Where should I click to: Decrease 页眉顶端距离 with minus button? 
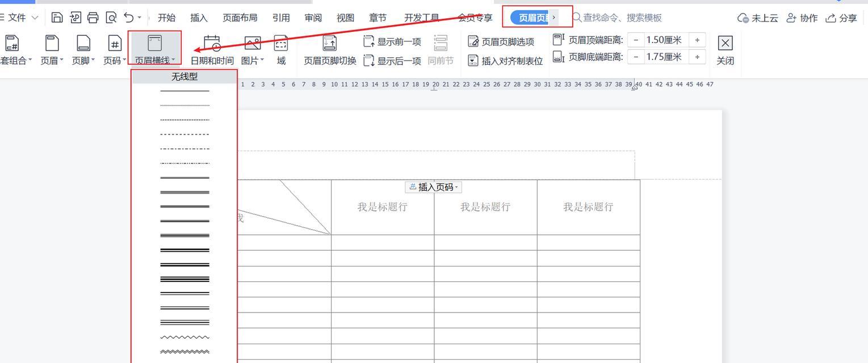click(x=636, y=40)
